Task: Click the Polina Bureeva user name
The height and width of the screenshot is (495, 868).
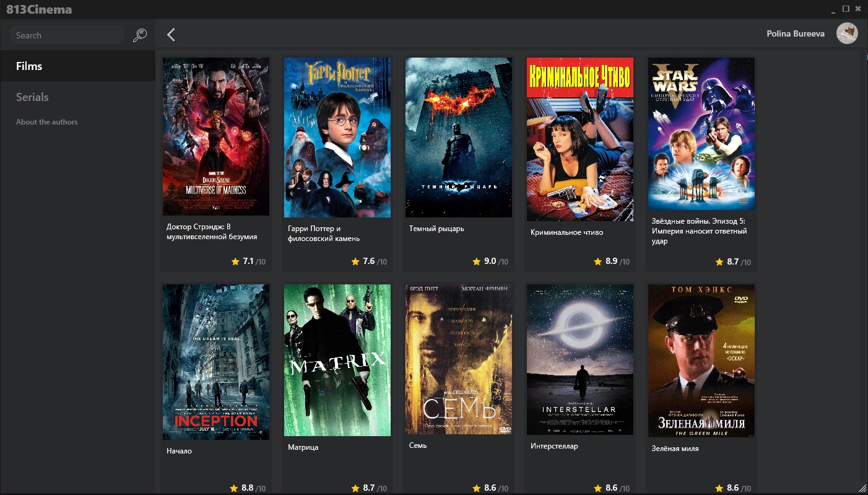Action: pos(796,33)
